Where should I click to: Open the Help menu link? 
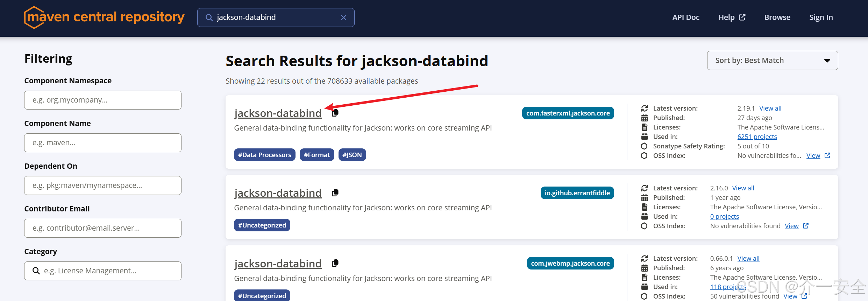coord(726,17)
